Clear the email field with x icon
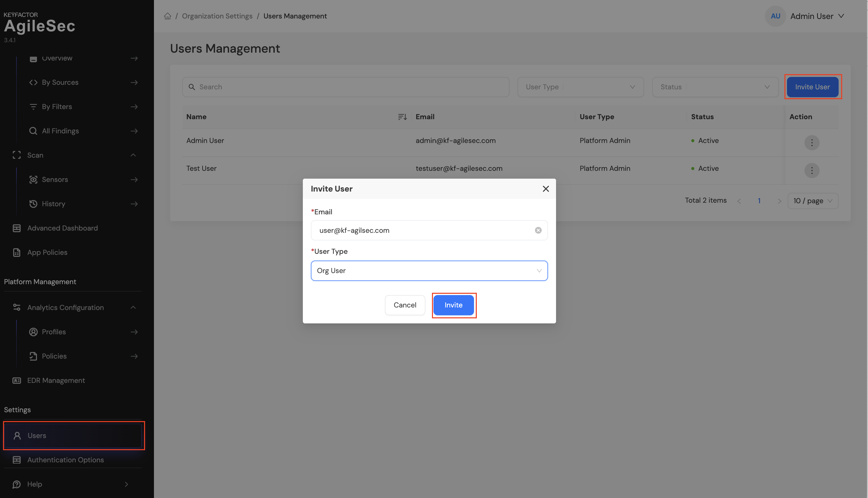The image size is (868, 498). click(x=538, y=230)
